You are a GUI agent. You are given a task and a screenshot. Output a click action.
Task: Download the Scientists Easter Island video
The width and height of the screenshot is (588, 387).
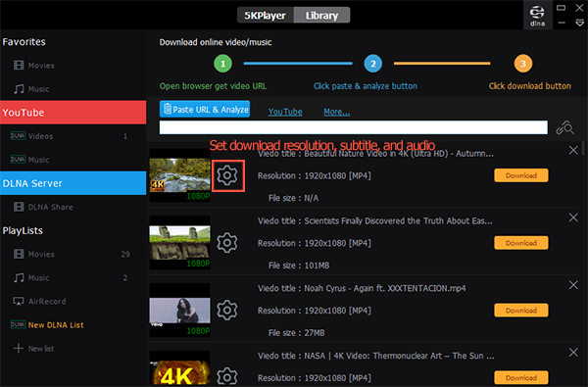point(521,243)
